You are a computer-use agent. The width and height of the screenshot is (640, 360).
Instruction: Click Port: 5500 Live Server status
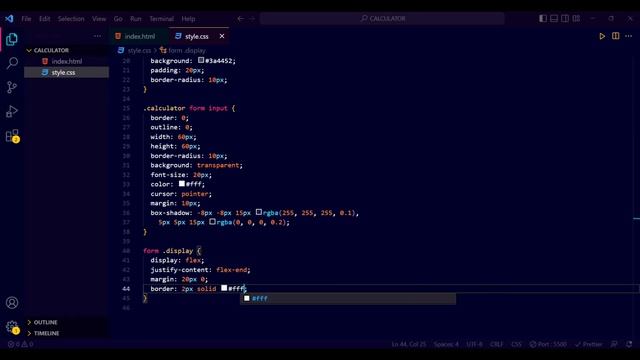(x=548, y=344)
